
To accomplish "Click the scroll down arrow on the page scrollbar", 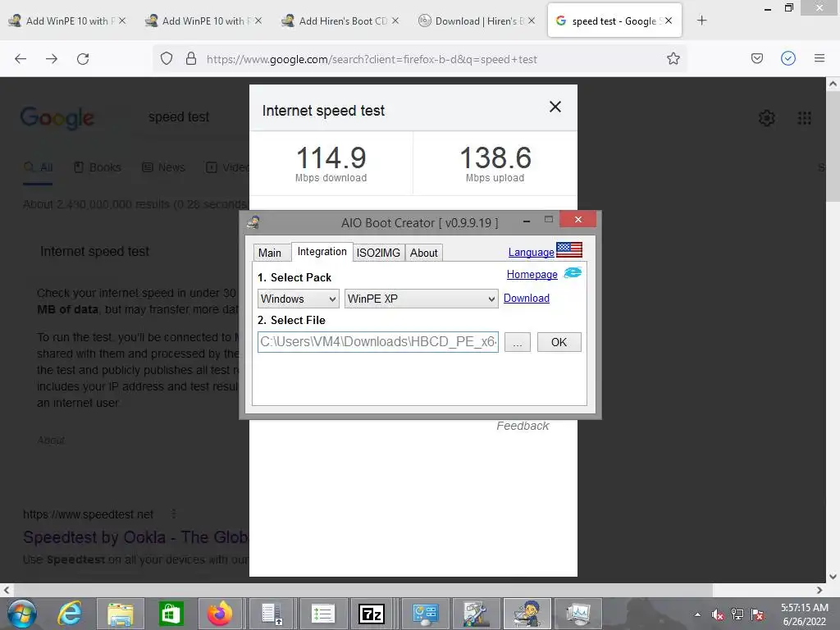I will (x=833, y=577).
